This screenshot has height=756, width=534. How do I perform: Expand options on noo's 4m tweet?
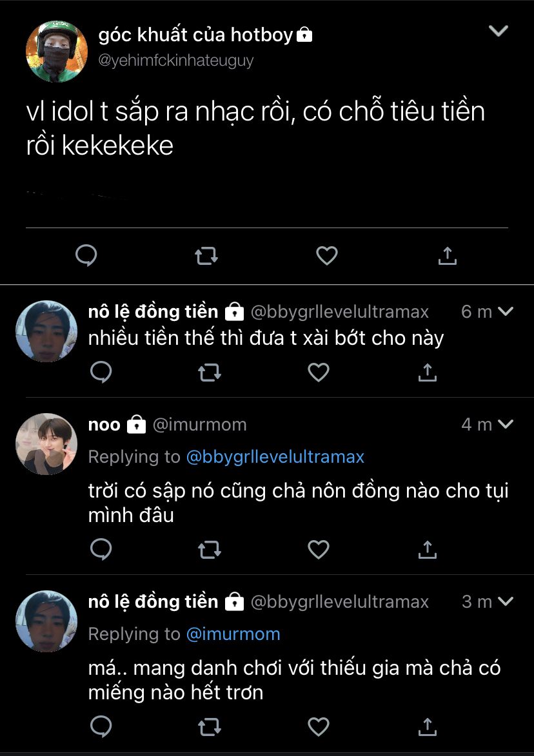(506, 425)
